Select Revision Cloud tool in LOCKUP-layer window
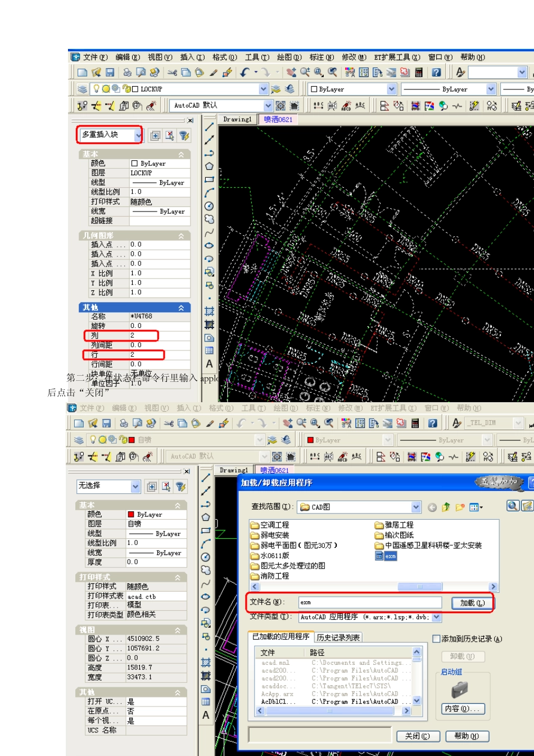 coord(209,219)
